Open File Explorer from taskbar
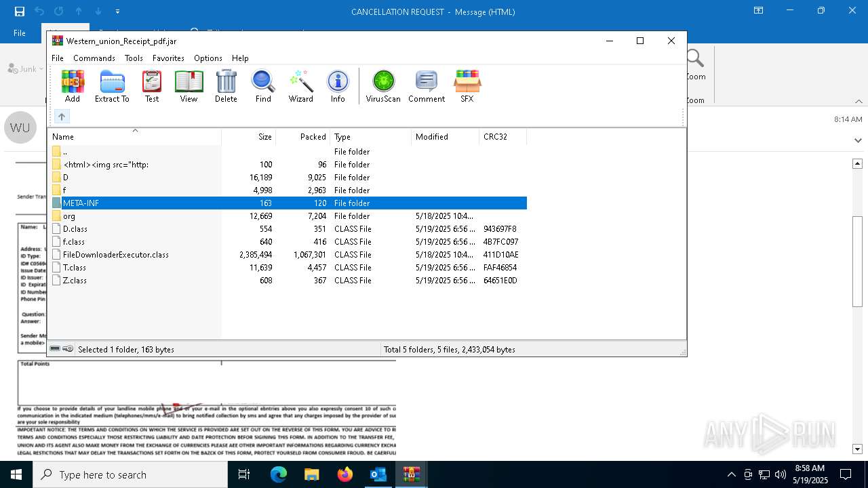 [x=312, y=474]
